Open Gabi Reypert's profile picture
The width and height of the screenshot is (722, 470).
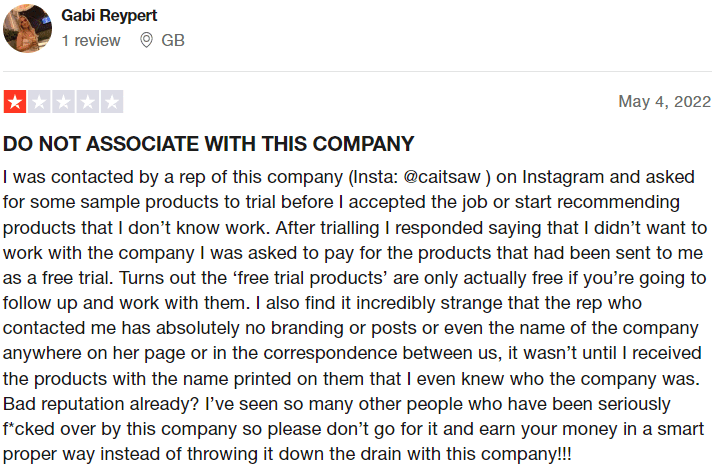[x=27, y=29]
